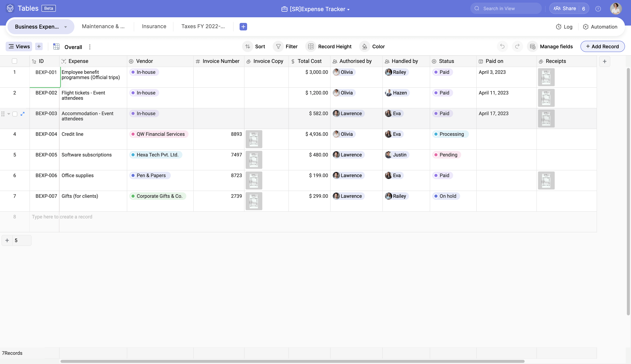Switch to the Insurance tab

point(154,26)
